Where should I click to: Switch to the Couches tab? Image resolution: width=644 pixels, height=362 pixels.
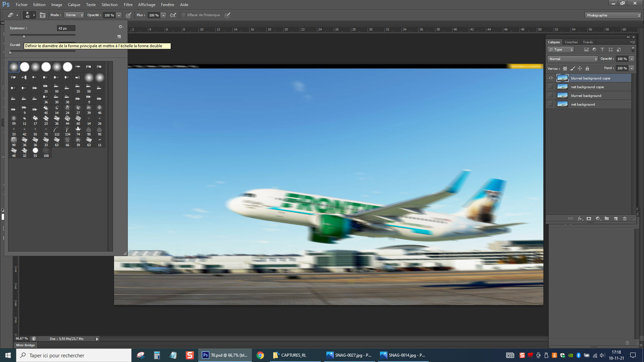click(571, 42)
